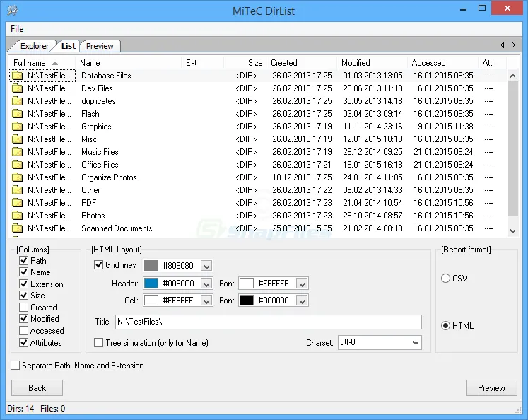
Task: Click modified date 11.11.2014 23:16
Action: (x=372, y=127)
